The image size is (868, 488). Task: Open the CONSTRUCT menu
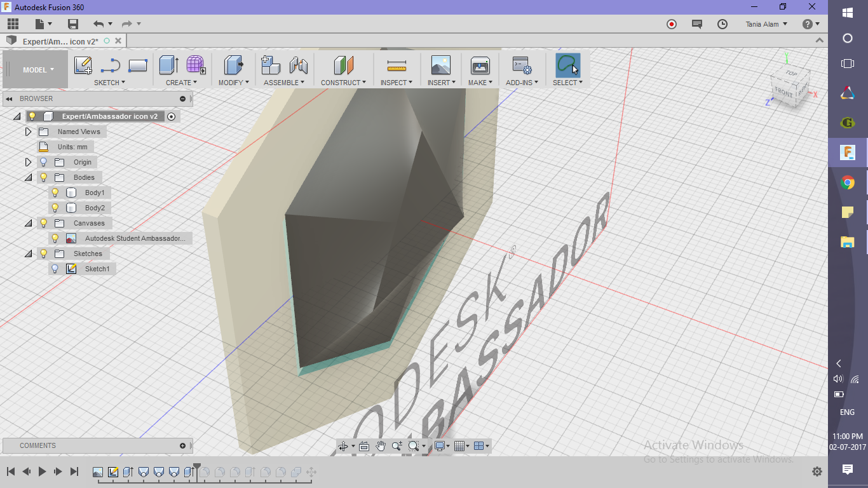pos(343,83)
